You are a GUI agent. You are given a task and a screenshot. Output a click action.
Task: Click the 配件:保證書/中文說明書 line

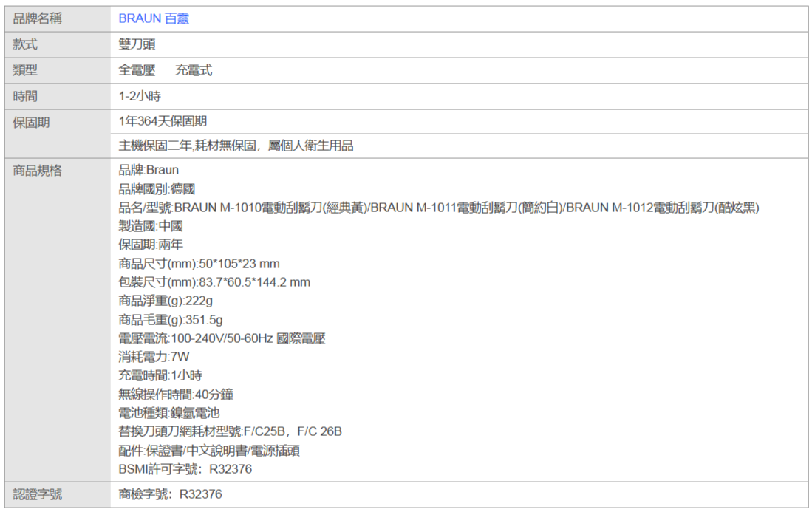click(208, 451)
